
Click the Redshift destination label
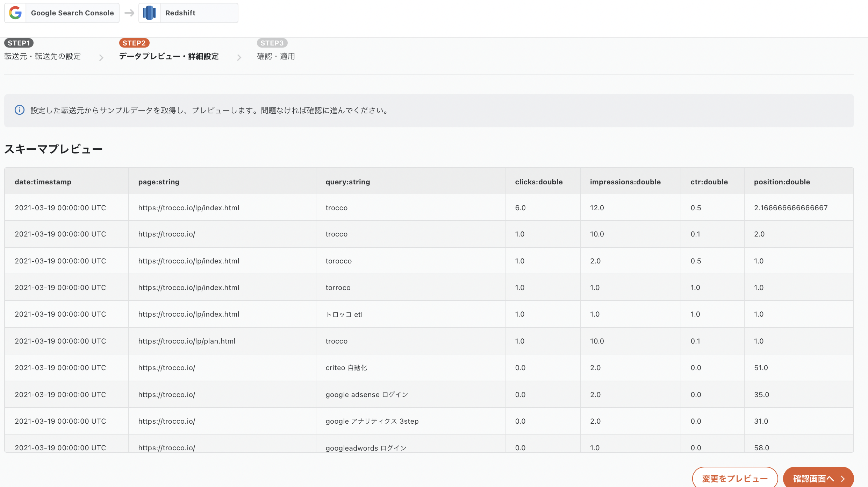(x=180, y=13)
